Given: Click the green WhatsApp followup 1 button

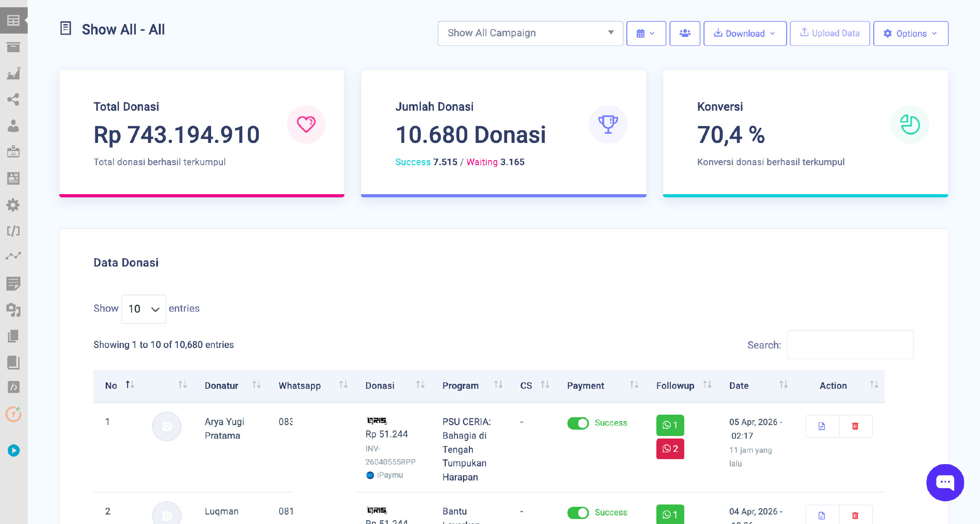Looking at the screenshot, I should pyautogui.click(x=670, y=425).
